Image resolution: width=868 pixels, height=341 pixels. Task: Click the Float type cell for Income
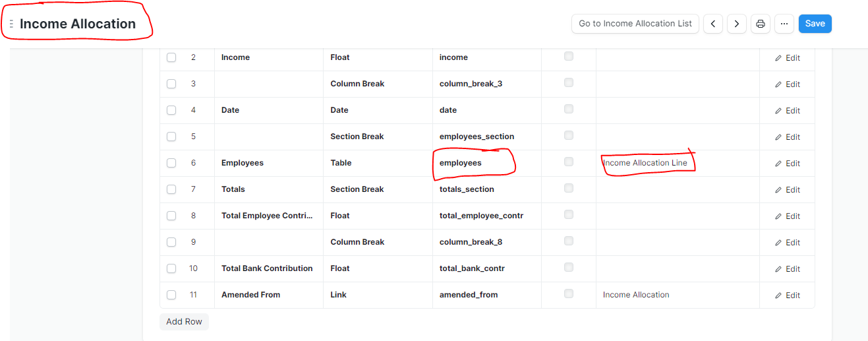(378, 57)
